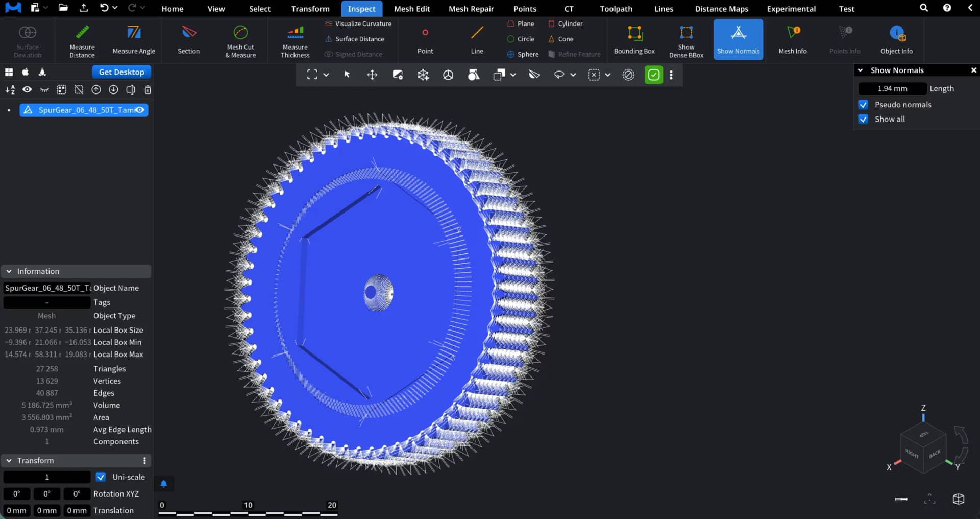This screenshot has width=980, height=519.
Task: Choose the arrow pointer tool in viewport toolbar
Action: [x=347, y=75]
